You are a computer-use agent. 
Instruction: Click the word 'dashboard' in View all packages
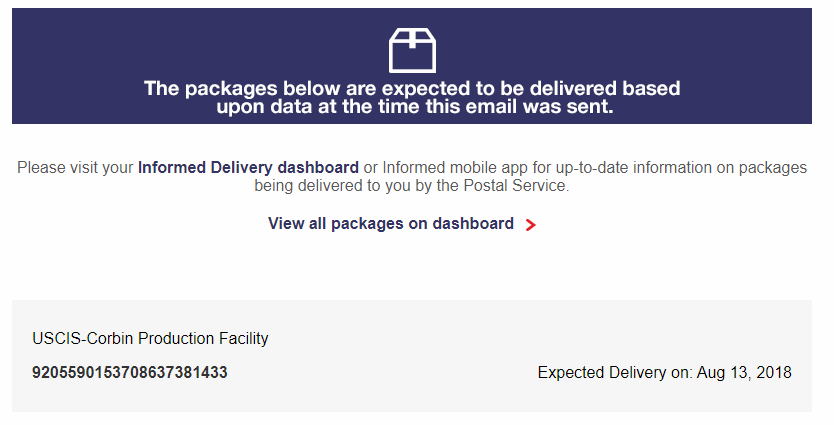point(473,223)
